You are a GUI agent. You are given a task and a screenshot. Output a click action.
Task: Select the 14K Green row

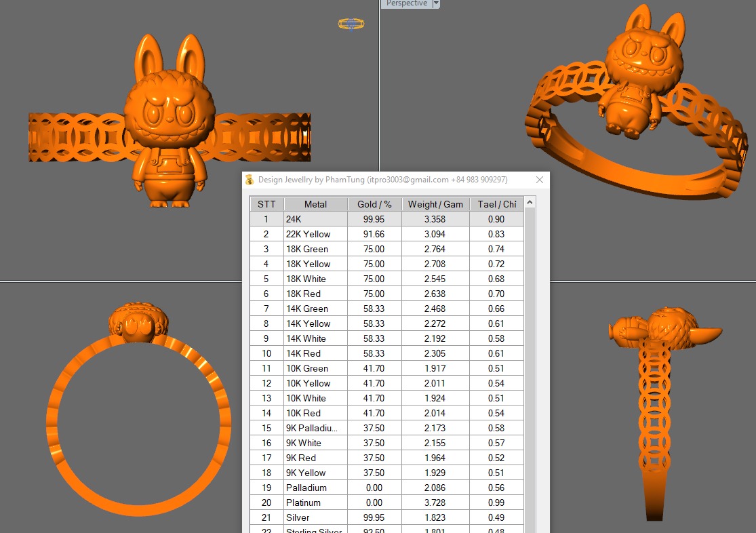386,309
